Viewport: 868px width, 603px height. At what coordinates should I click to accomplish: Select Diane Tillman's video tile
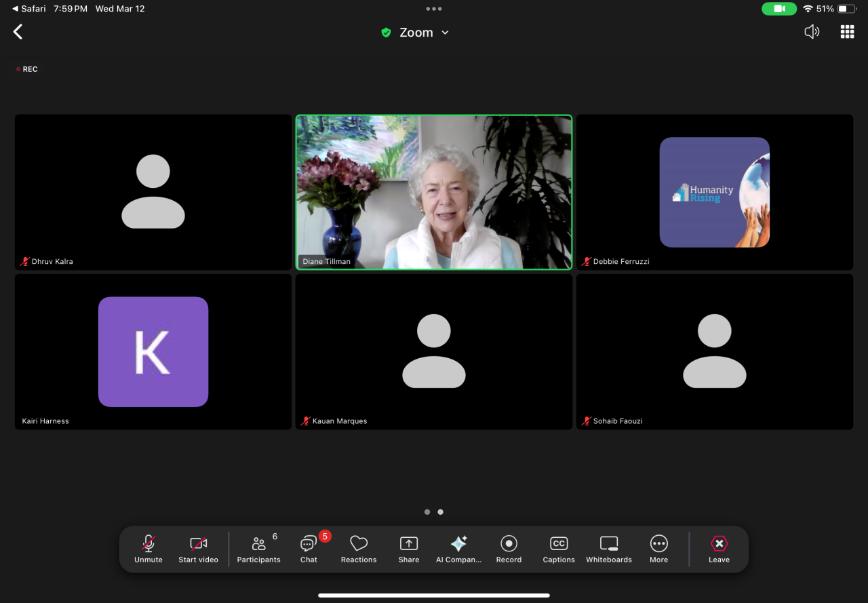[434, 192]
